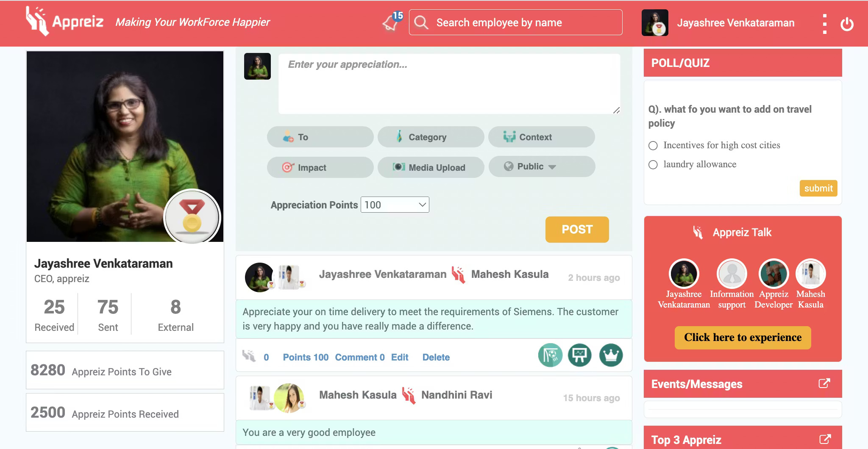The width and height of the screenshot is (868, 449).
Task: Open Events/Messages external link icon
Action: (824, 383)
